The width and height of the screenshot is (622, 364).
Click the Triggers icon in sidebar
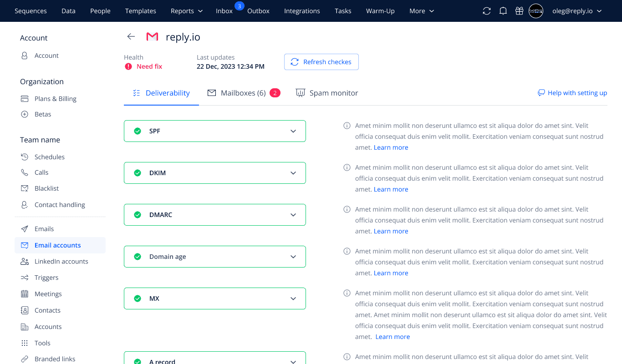coord(25,278)
